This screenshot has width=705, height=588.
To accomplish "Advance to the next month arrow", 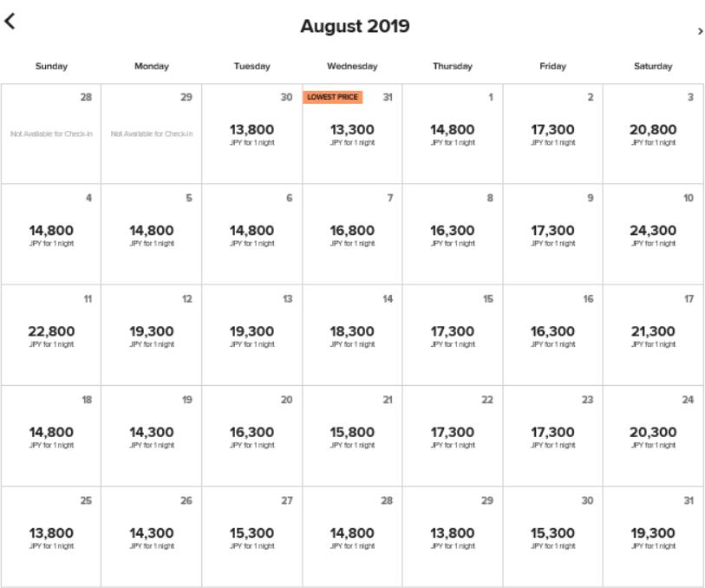I will pos(700,31).
